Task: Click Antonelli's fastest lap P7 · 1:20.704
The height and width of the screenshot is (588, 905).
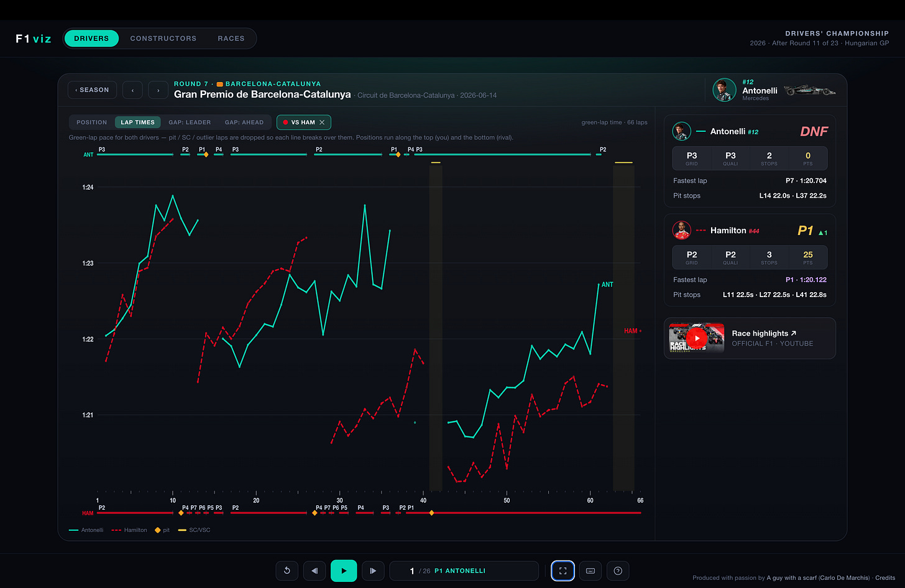Action: 806,181
